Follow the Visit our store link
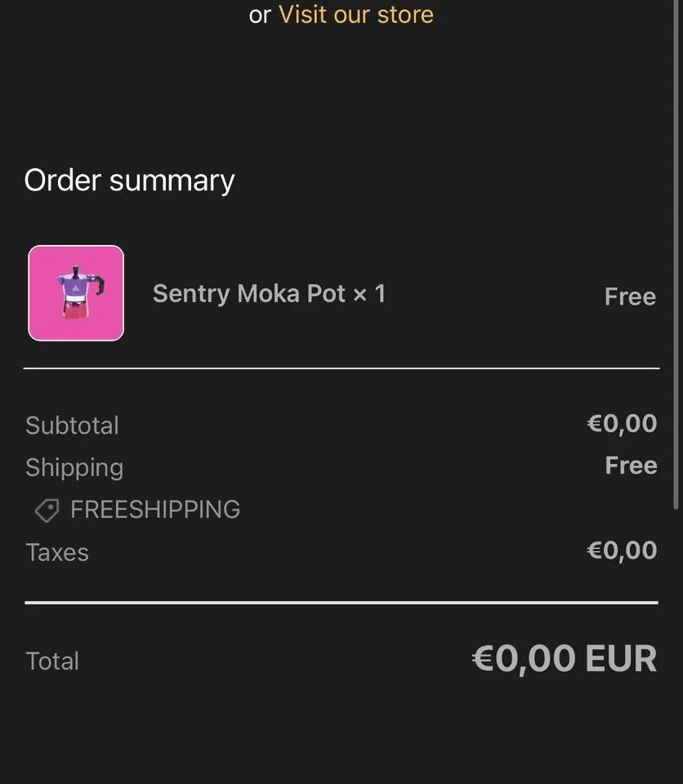The height and width of the screenshot is (784, 683). 356,14
